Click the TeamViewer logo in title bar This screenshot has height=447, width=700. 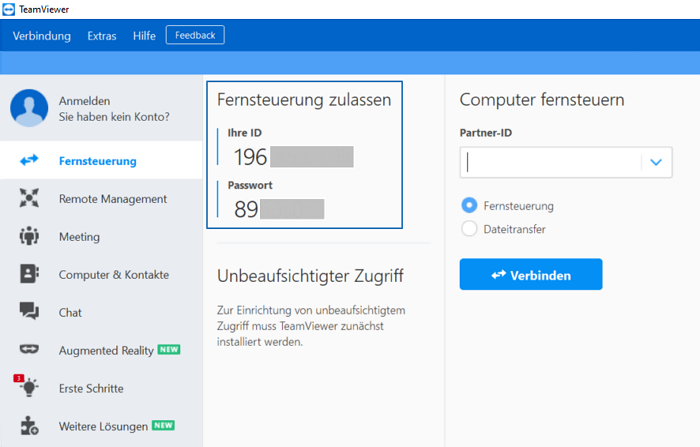[x=8, y=9]
